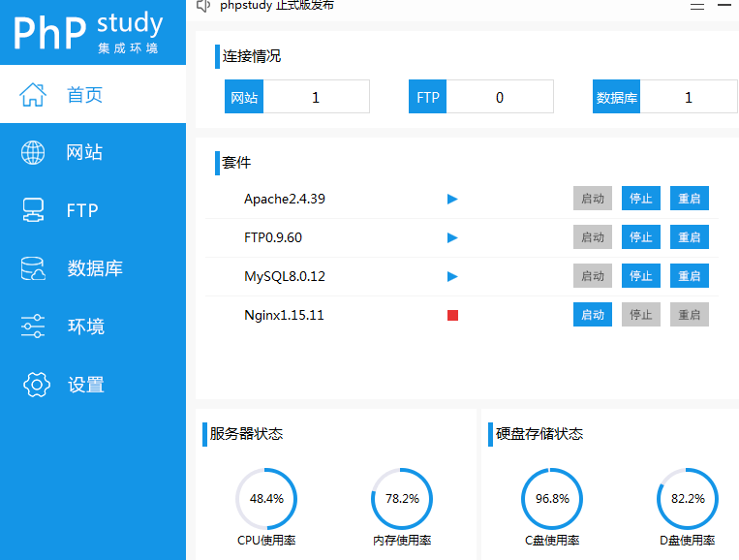Restart FTP0.9.60 service
Viewport: 739px width, 560px height.
pos(690,237)
